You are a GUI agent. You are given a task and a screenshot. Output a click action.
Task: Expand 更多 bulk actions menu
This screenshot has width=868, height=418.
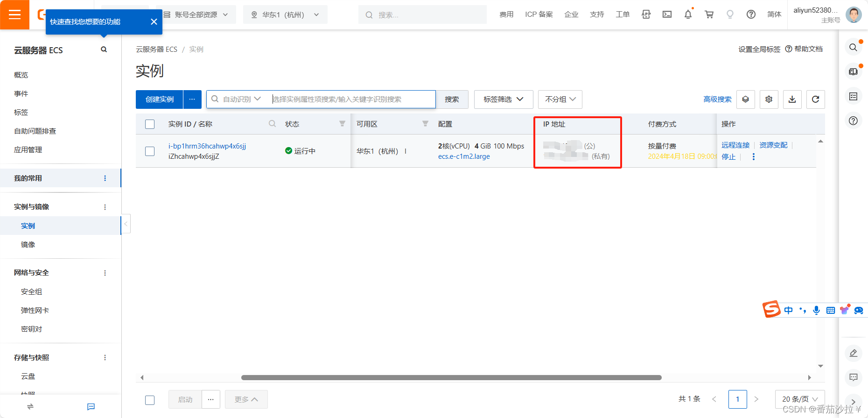point(246,399)
